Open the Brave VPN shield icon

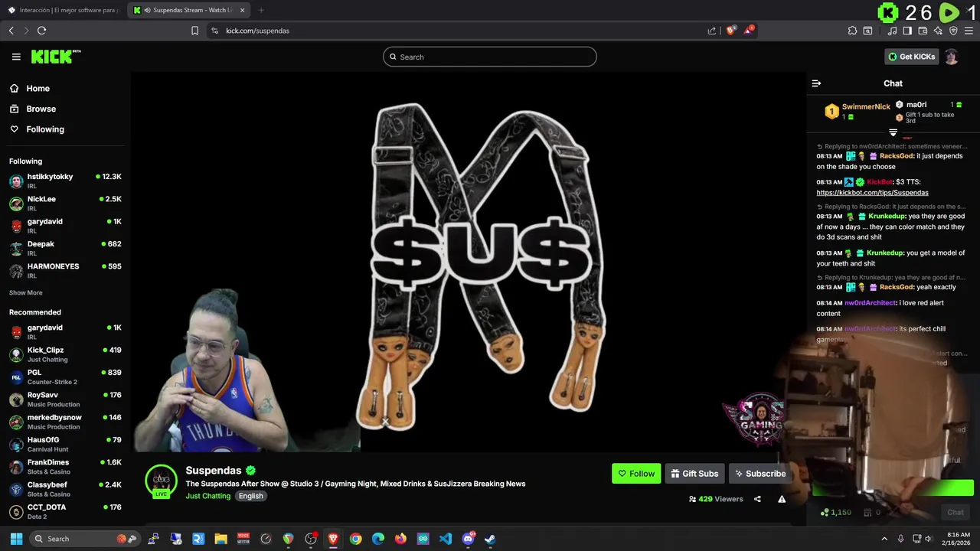[x=953, y=31]
